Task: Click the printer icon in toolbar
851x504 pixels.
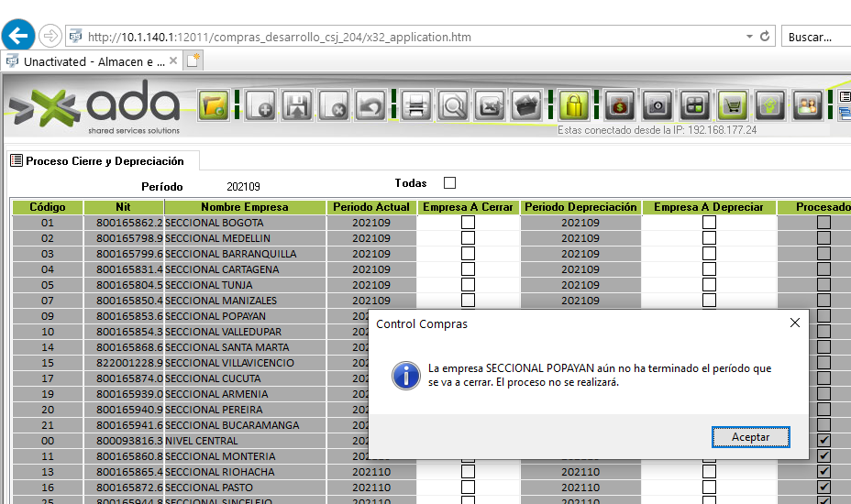Action: [417, 106]
